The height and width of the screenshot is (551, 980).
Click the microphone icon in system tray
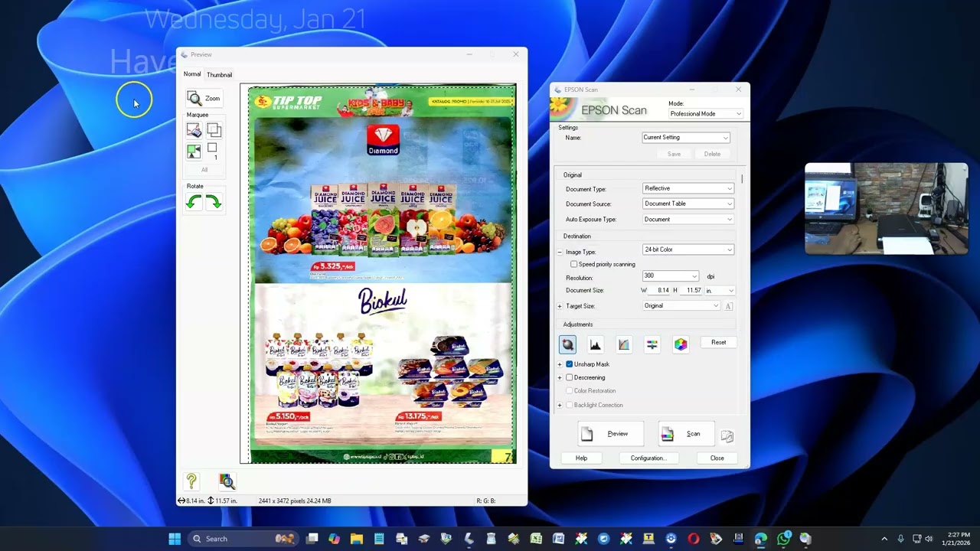pyautogui.click(x=900, y=539)
